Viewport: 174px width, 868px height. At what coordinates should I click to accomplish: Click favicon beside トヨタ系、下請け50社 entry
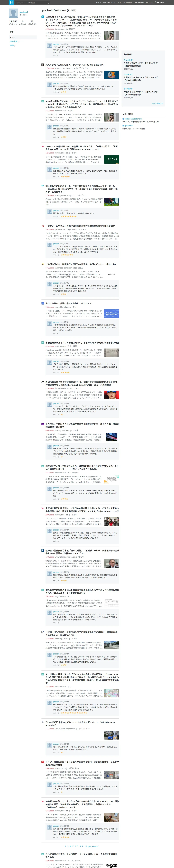(x=43, y=424)
